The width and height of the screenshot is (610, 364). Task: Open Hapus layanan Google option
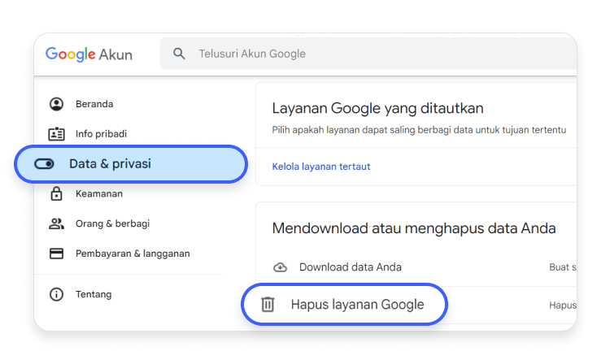tap(344, 304)
